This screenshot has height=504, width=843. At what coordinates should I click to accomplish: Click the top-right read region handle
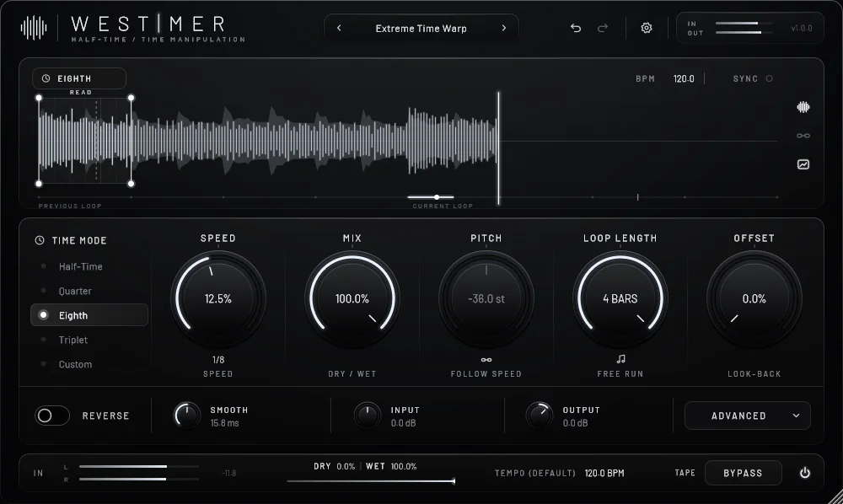click(x=131, y=98)
